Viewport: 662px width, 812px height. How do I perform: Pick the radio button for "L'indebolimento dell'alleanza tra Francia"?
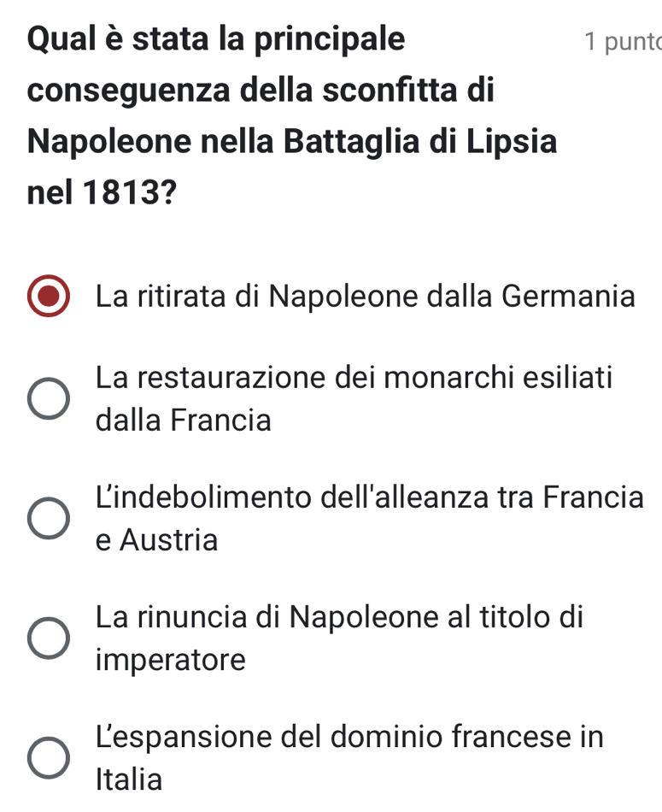(48, 519)
